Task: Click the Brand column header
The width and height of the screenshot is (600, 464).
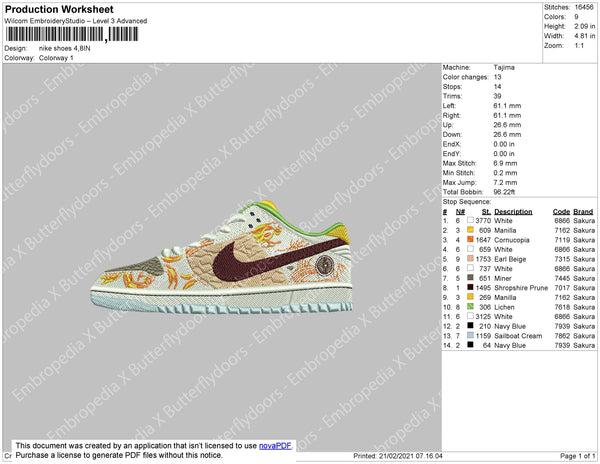Action: pyautogui.click(x=583, y=212)
